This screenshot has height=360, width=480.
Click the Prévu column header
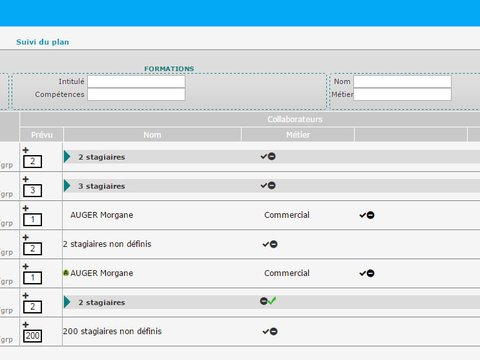click(42, 135)
